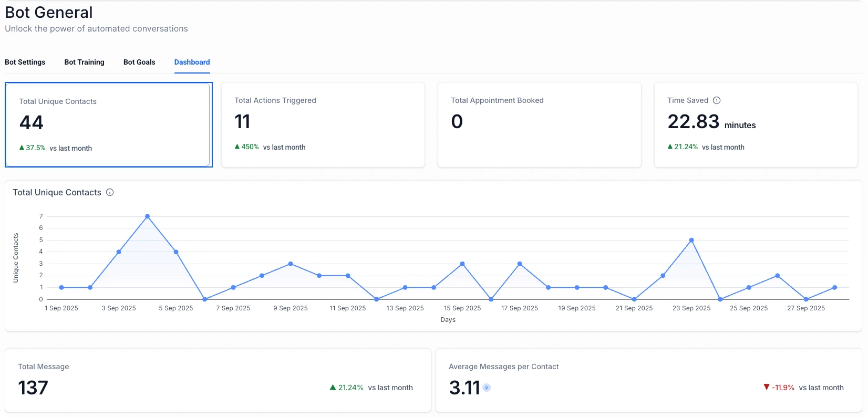The width and height of the screenshot is (868, 418).
Task: Click the info icon beside Time Saved
Action: coord(717,100)
